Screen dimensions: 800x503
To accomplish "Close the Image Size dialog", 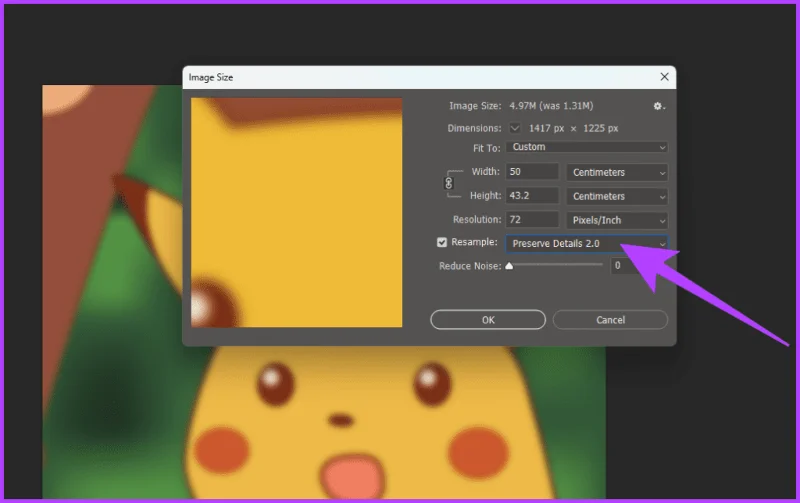I will click(664, 77).
